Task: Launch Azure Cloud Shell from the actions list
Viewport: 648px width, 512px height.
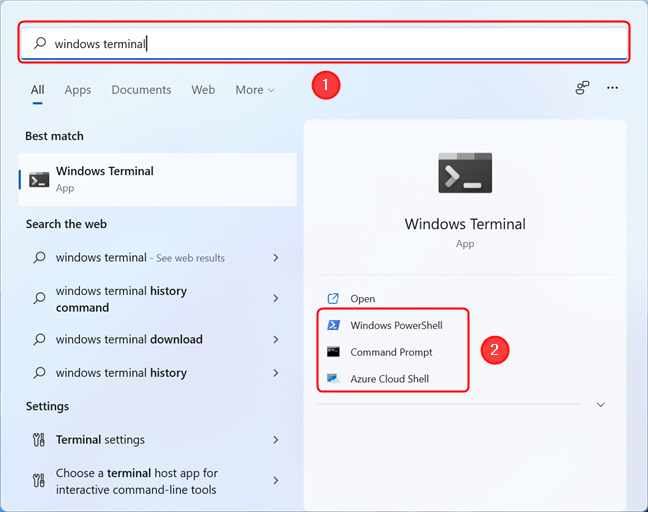Action: point(389,379)
